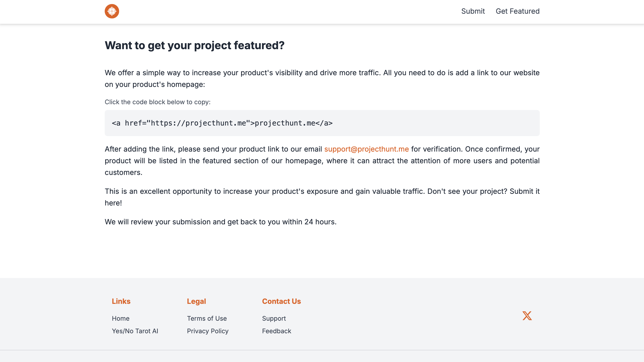Open the Submit navigation link
The image size is (644, 362).
point(473,11)
